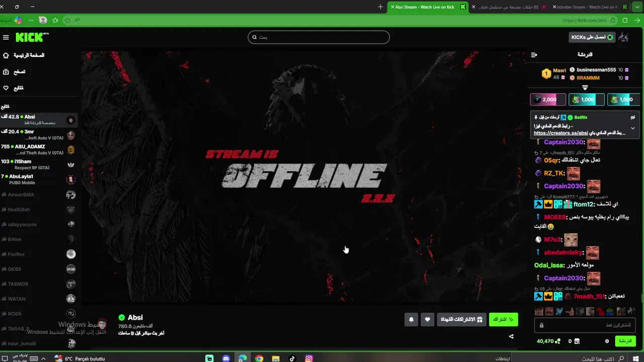Click the gift subscriptions button

[461, 319]
